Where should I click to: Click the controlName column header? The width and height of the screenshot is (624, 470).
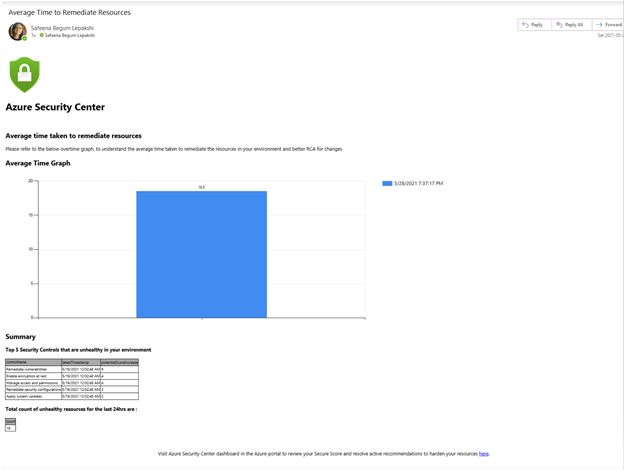point(33,363)
